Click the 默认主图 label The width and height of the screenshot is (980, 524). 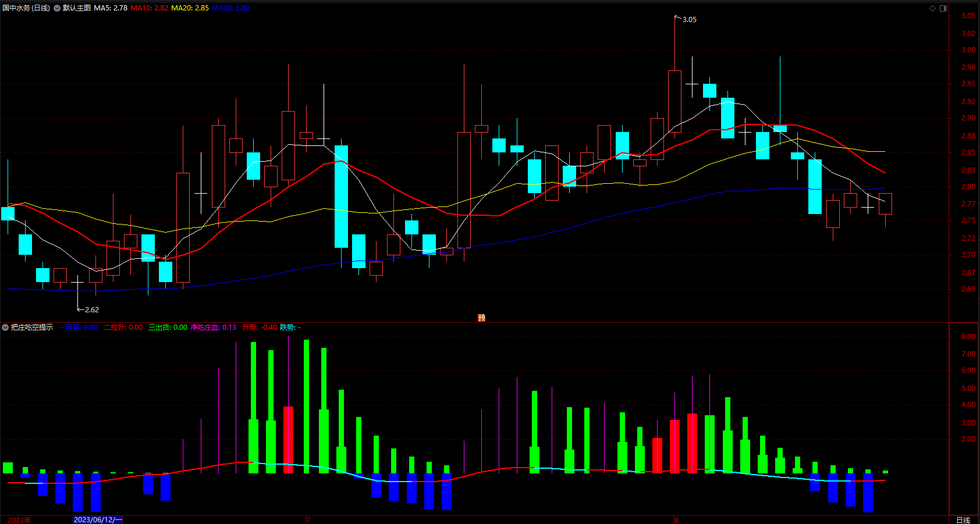77,8
